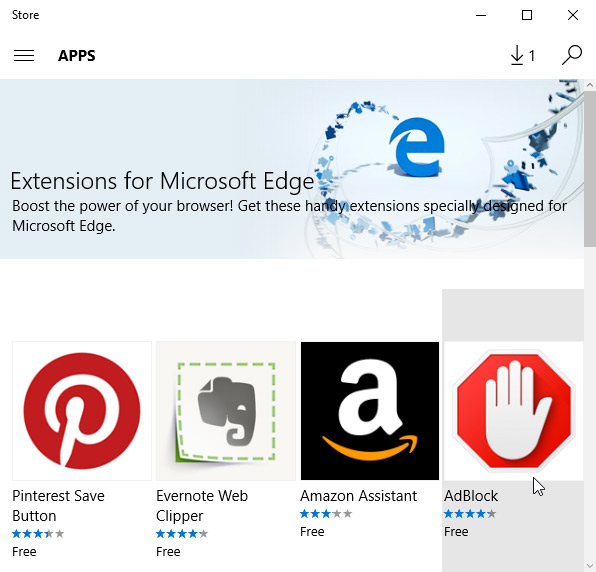Screen dimensions: 596x572
Task: Click the vertical scrollbar thumb
Action: 590,169
